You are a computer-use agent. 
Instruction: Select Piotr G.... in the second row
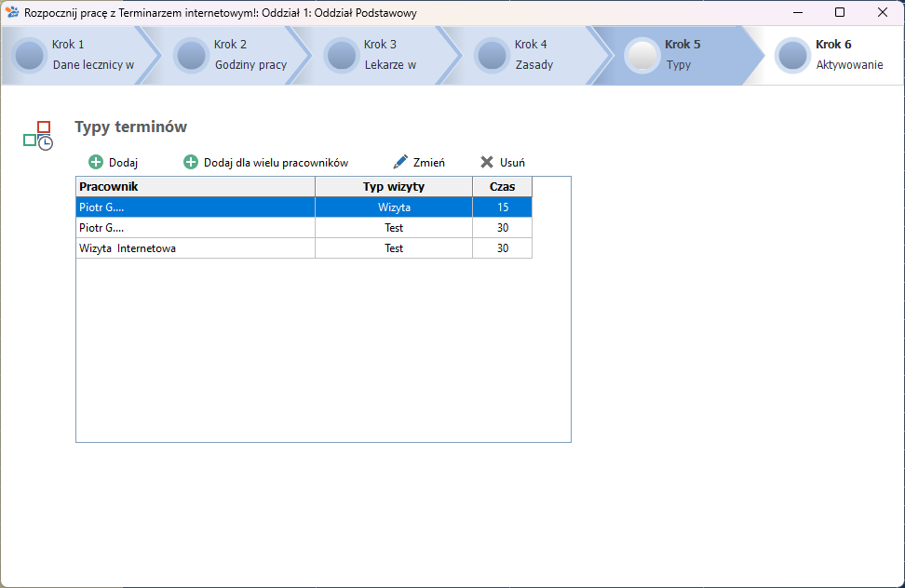[x=196, y=228]
